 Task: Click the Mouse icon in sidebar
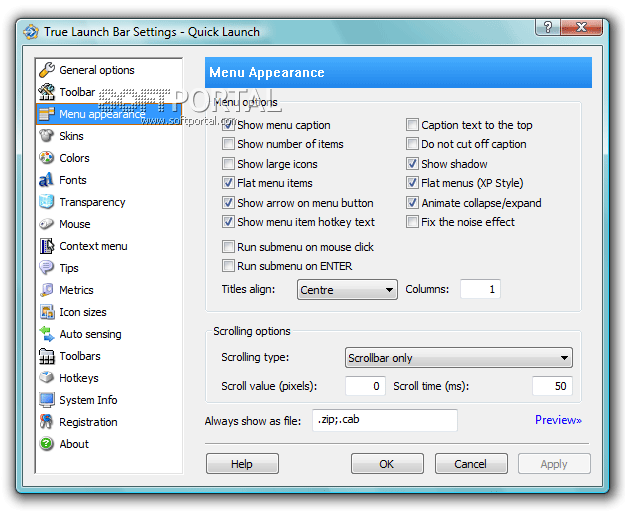pyautogui.click(x=47, y=224)
